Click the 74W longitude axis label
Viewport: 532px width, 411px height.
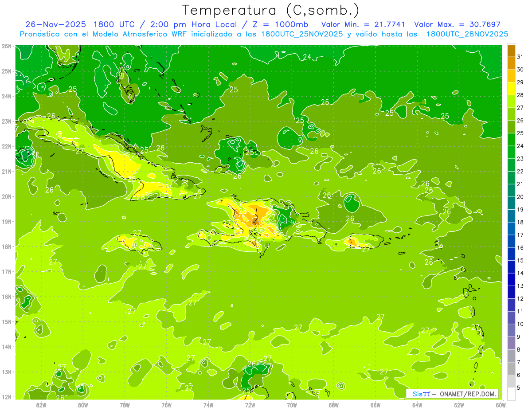point(208,405)
